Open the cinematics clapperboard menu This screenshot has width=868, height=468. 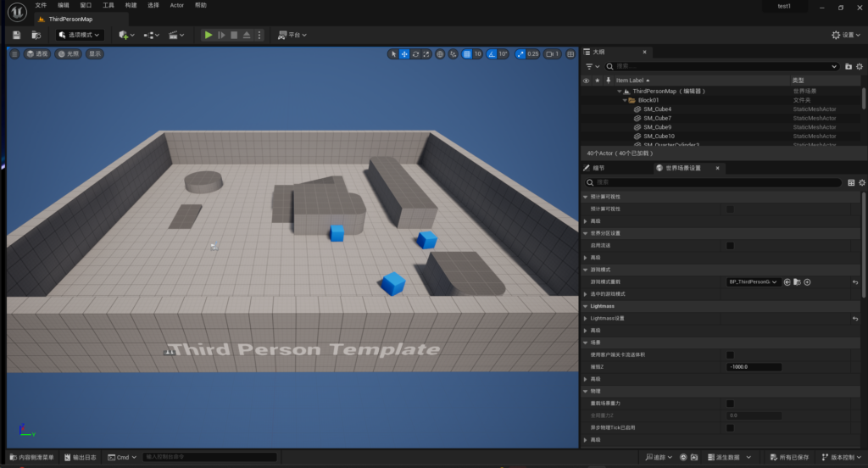coord(175,35)
